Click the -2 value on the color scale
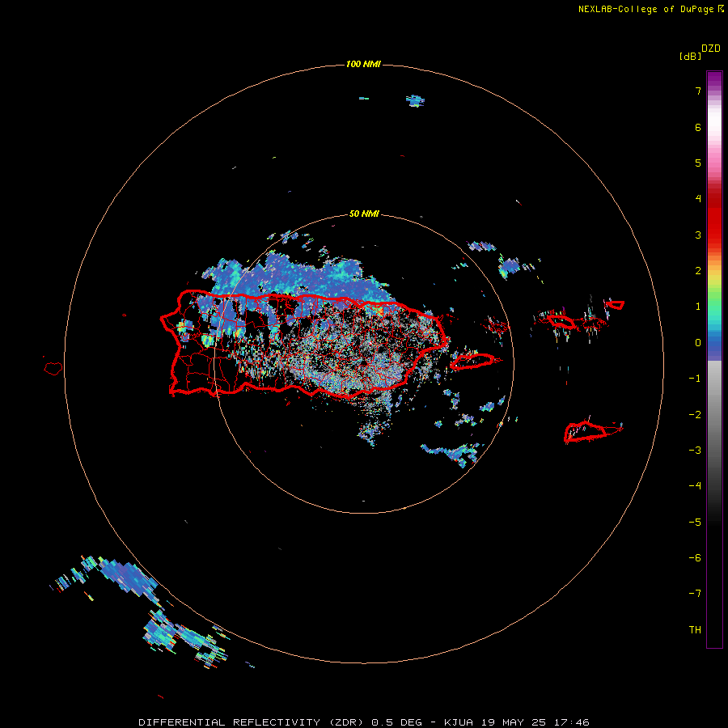Screen dimensions: 728x728 click(695, 415)
